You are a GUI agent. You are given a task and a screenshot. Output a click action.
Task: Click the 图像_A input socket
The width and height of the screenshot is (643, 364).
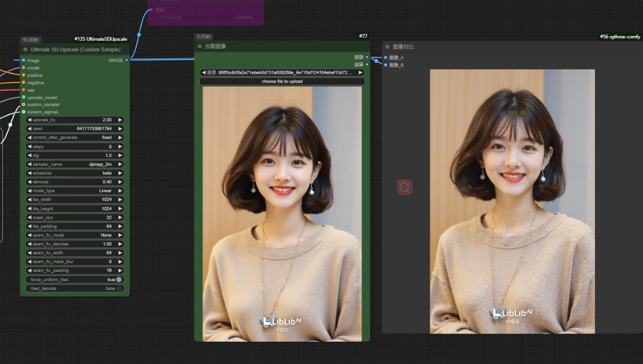(385, 58)
